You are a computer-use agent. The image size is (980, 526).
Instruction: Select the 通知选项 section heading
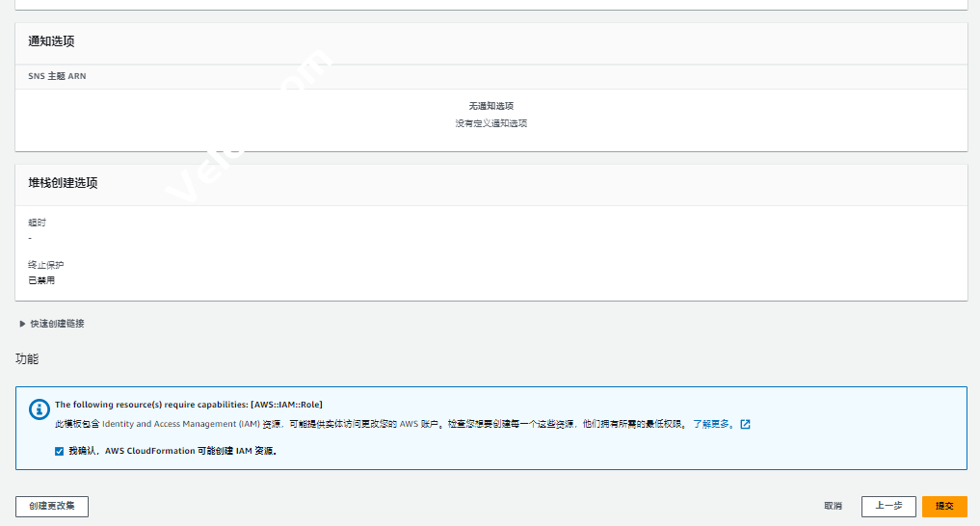(x=51, y=42)
